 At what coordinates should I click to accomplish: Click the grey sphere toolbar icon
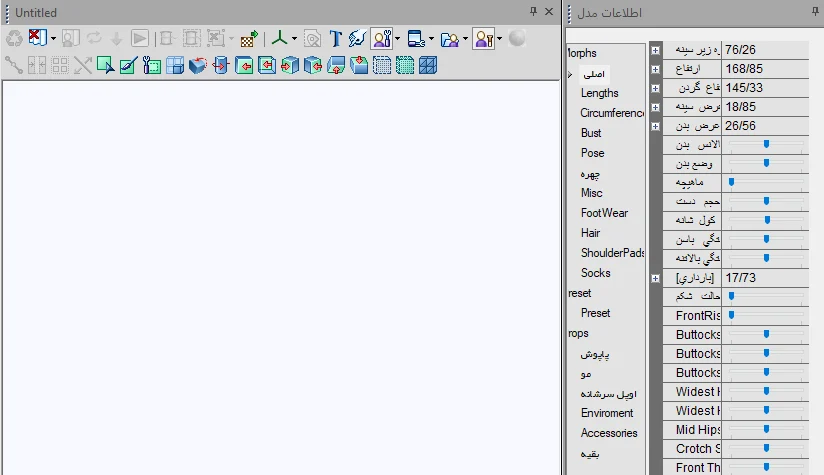[517, 38]
